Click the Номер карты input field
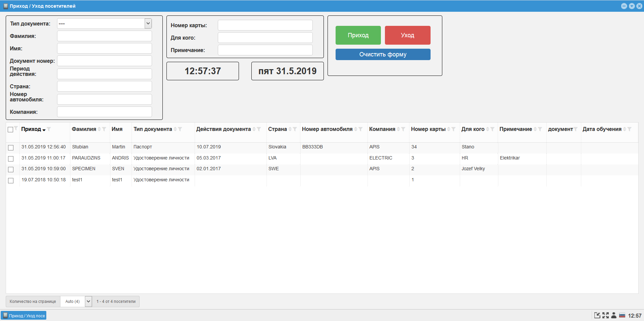 [x=265, y=25]
